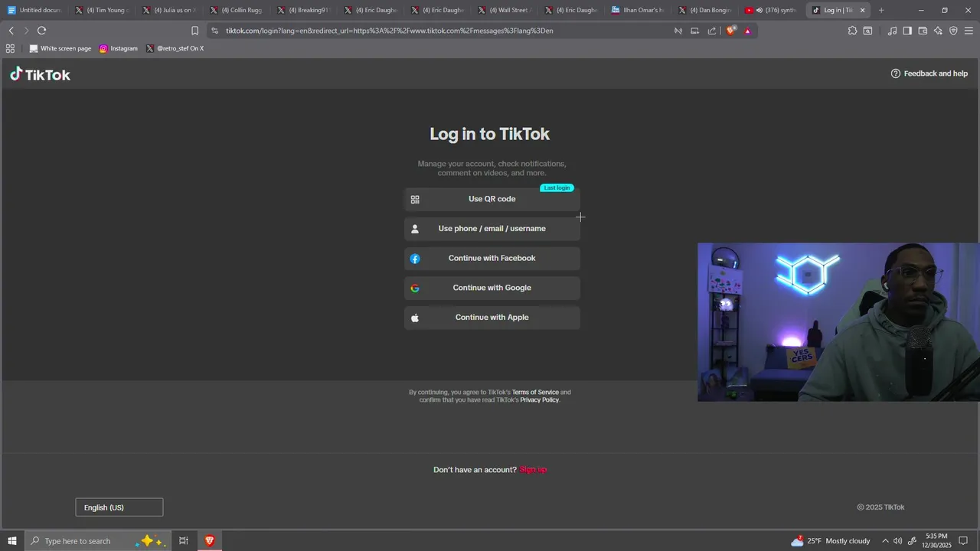Screen dimensions: 980x551
Task: Click the autoplay blocked icon in address bar
Action: pyautogui.click(x=678, y=31)
